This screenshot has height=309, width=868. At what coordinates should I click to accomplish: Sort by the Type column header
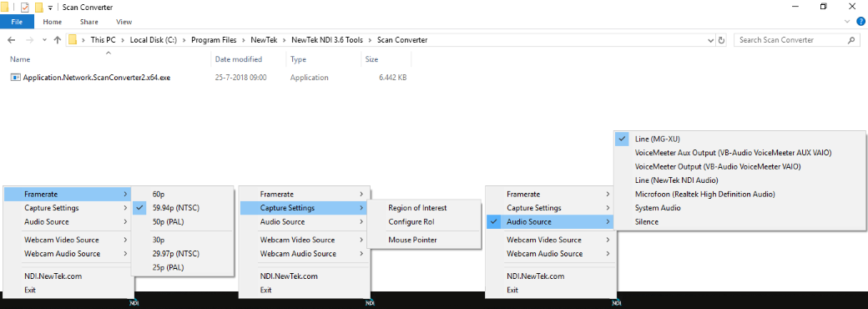299,59
